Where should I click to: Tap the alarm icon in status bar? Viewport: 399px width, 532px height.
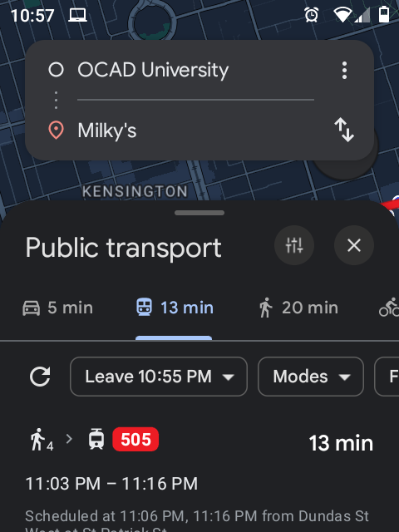[312, 15]
